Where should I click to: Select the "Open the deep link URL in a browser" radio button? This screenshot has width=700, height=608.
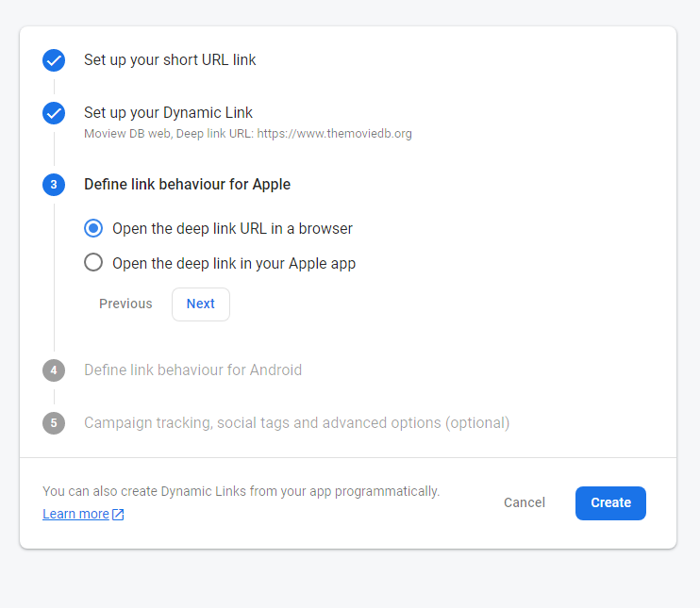click(93, 228)
